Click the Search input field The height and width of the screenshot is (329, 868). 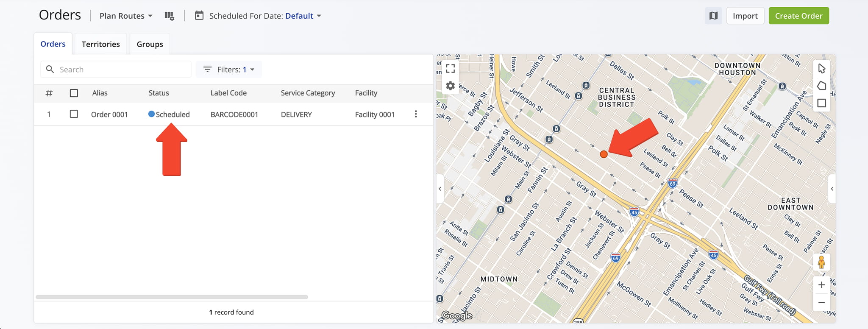[116, 70]
